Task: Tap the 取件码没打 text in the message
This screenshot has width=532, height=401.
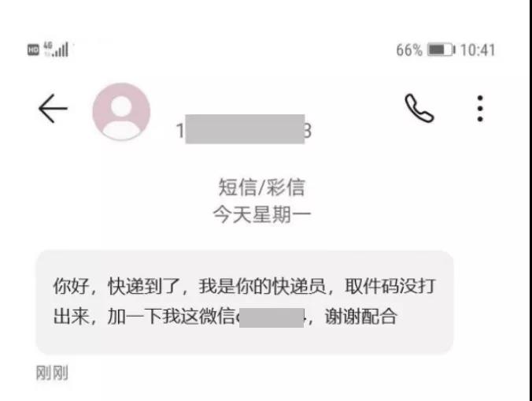Action: coord(390,286)
